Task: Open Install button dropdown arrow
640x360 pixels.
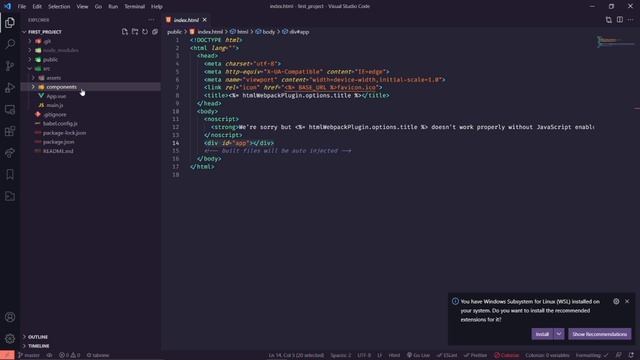Action: [x=559, y=334]
